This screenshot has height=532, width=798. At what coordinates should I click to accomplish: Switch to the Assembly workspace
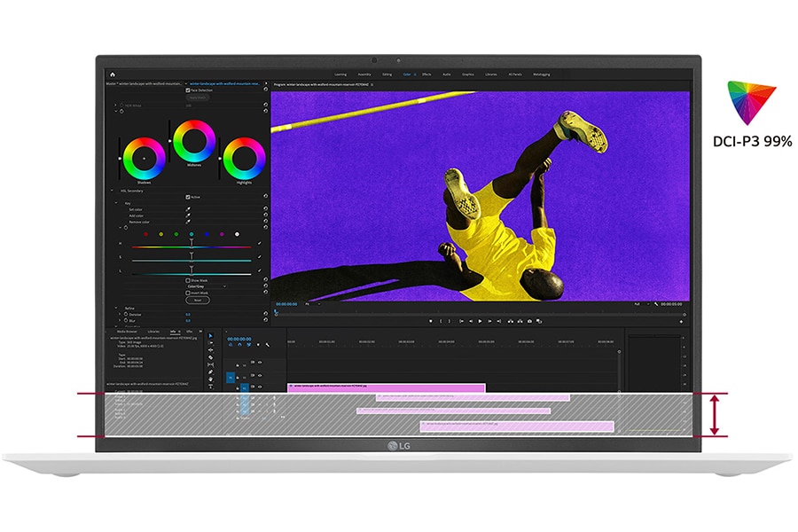tap(364, 74)
